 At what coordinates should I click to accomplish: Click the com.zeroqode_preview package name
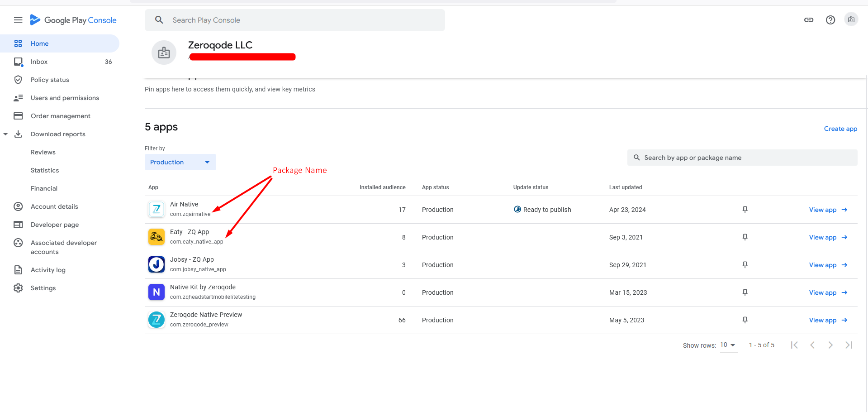click(x=199, y=325)
